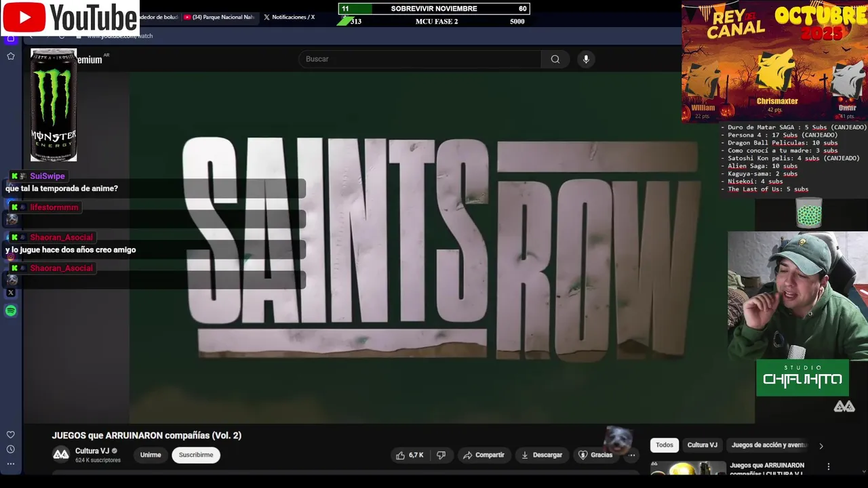Open more actions three-dot menu under video
The height and width of the screenshot is (488, 868).
[x=632, y=455]
